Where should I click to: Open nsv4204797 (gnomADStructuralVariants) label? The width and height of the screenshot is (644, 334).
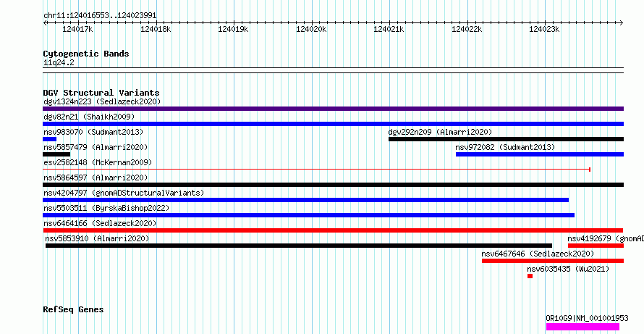[x=124, y=193]
